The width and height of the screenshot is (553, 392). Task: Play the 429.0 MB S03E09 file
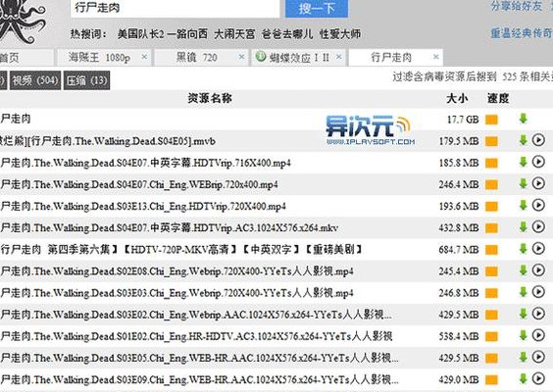pyautogui.click(x=538, y=378)
